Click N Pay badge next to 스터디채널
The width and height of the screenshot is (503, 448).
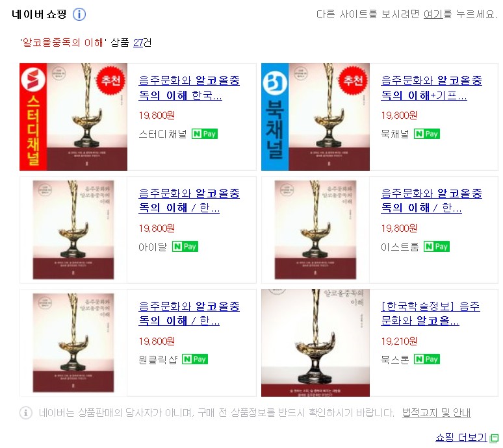[x=205, y=134]
